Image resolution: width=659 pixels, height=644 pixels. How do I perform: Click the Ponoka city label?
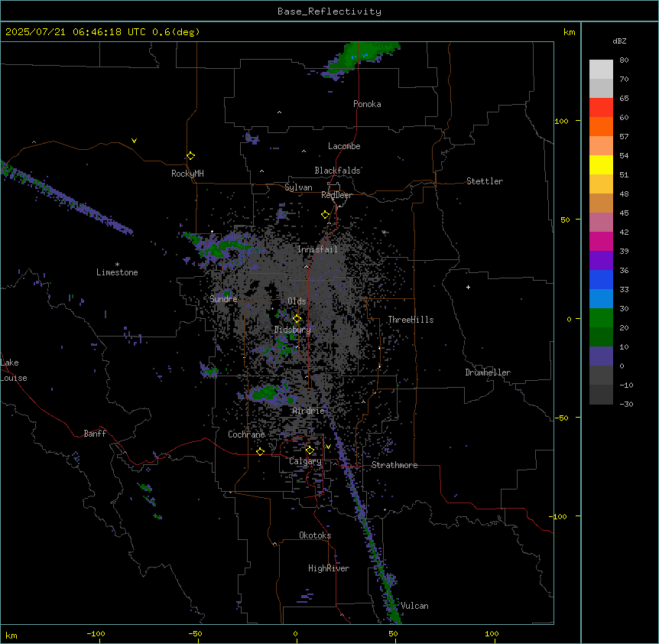367,104
